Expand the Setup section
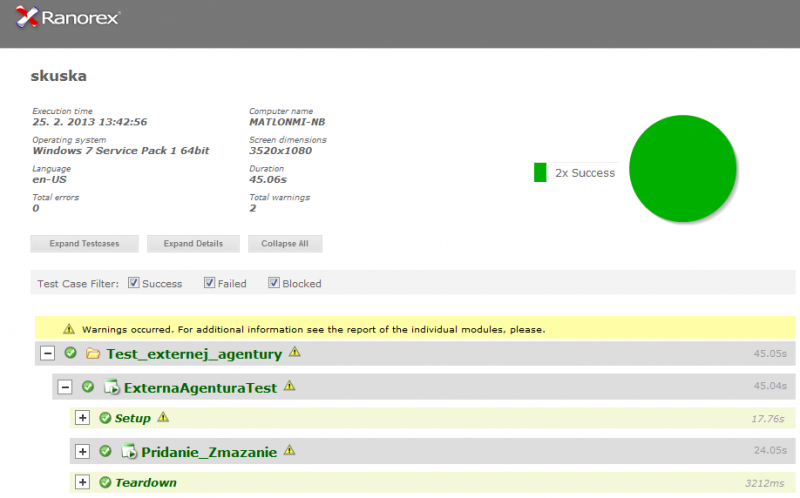 point(82,418)
